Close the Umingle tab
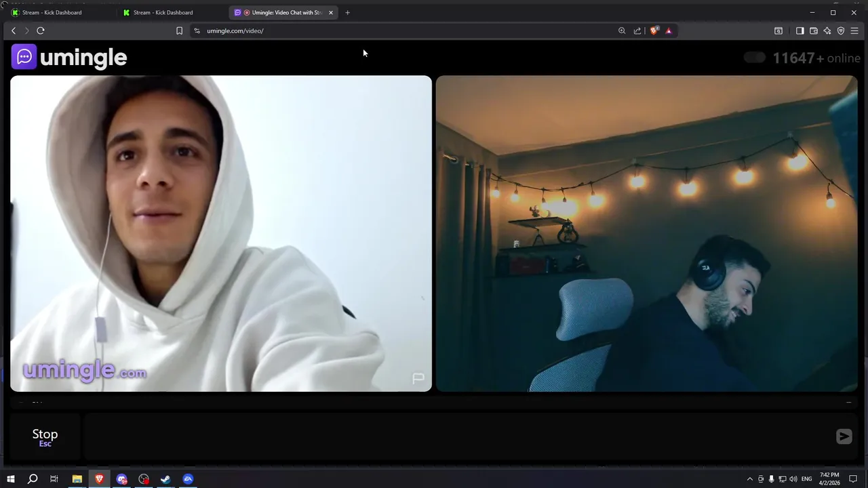The width and height of the screenshot is (868, 488). point(331,12)
